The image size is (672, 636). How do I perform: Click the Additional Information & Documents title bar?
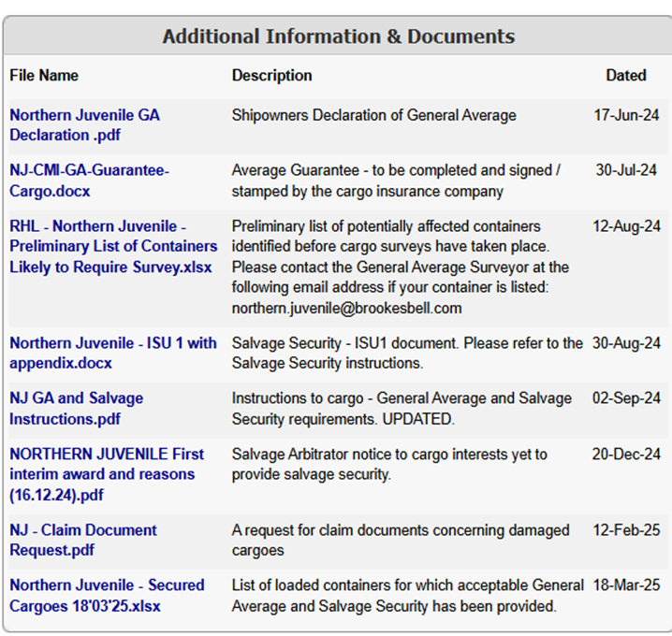pos(337,36)
